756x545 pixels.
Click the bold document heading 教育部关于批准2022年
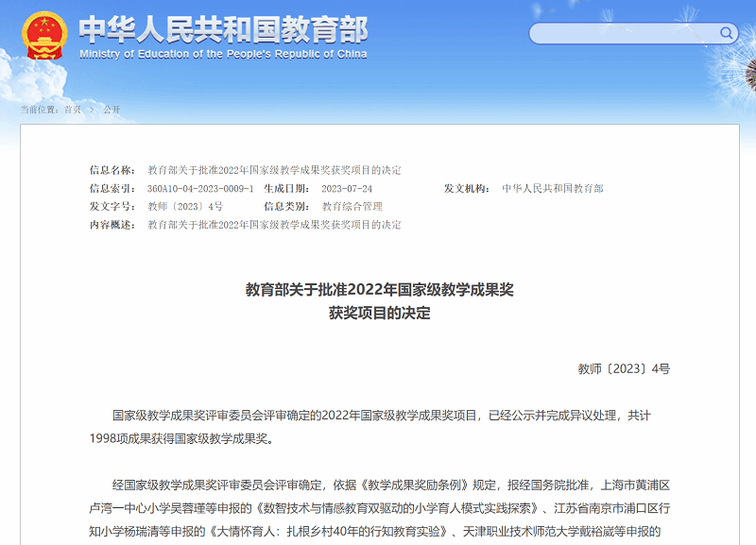coord(379,289)
